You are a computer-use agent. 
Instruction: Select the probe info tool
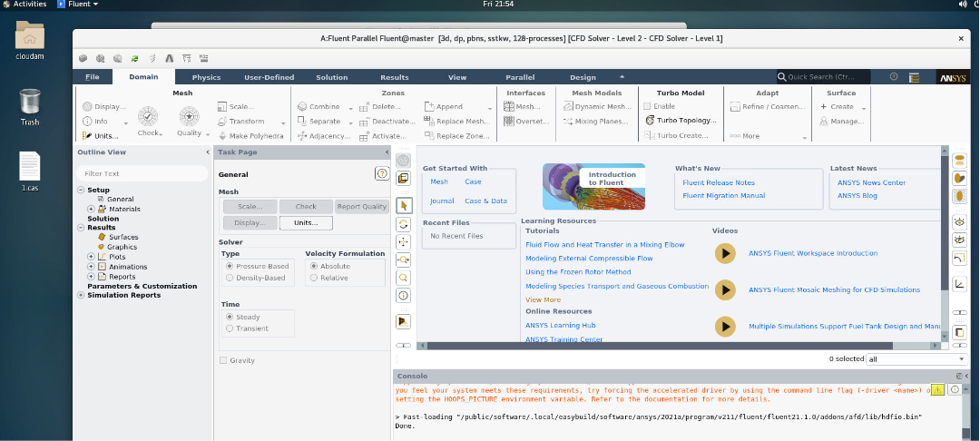pos(404,296)
